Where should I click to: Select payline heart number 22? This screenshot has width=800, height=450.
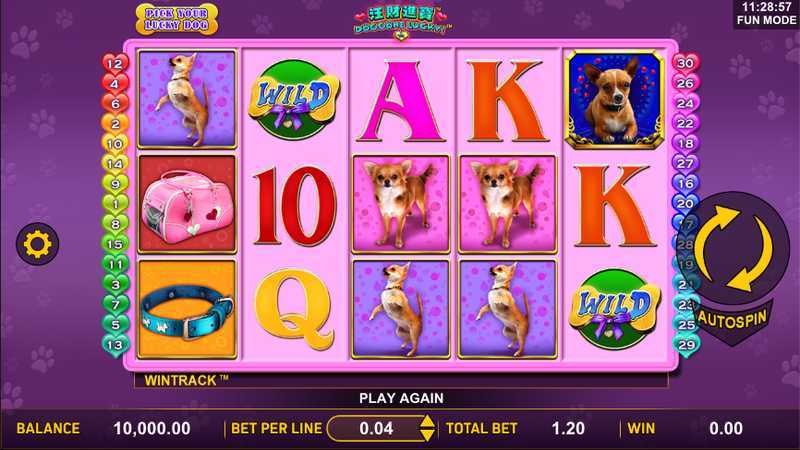click(x=685, y=123)
